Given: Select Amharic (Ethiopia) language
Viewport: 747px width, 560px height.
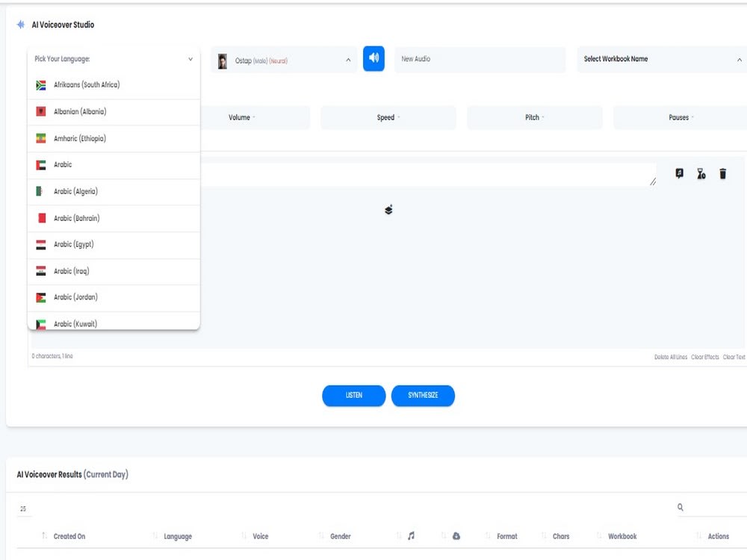Looking at the screenshot, I should coord(114,139).
